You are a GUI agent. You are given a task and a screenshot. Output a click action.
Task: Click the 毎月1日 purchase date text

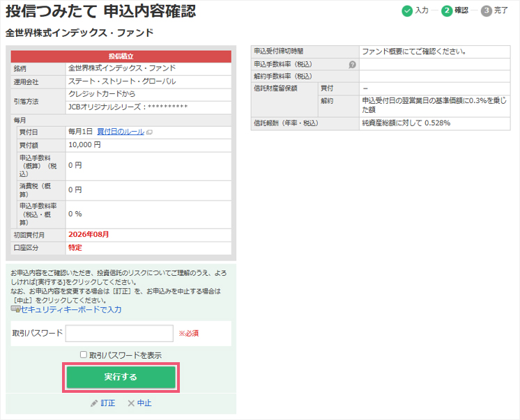click(x=80, y=132)
